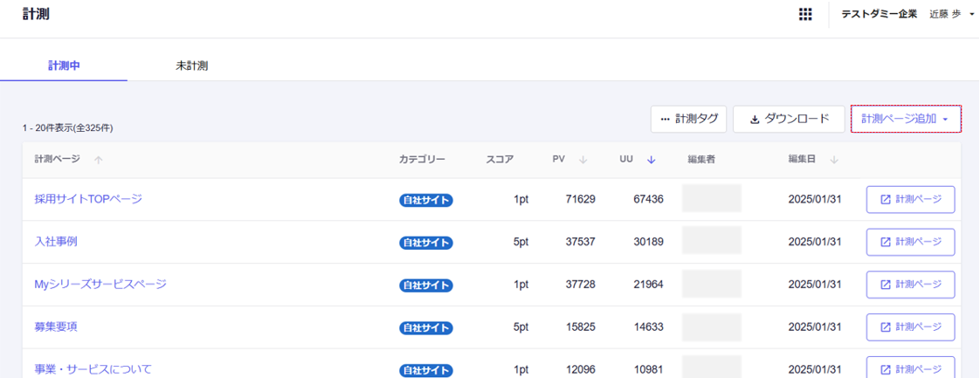Open the 近藤 歩 user menu

coord(951,14)
